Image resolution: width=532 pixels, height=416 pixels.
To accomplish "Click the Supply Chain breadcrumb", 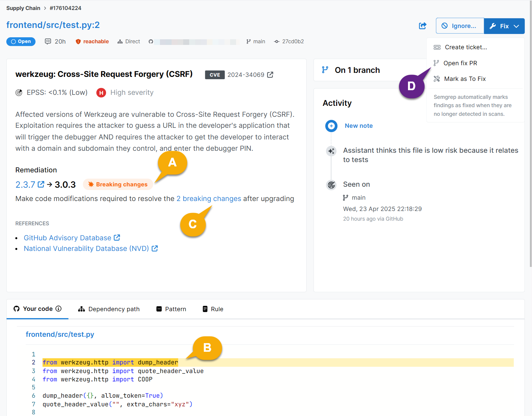I will 23,8.
